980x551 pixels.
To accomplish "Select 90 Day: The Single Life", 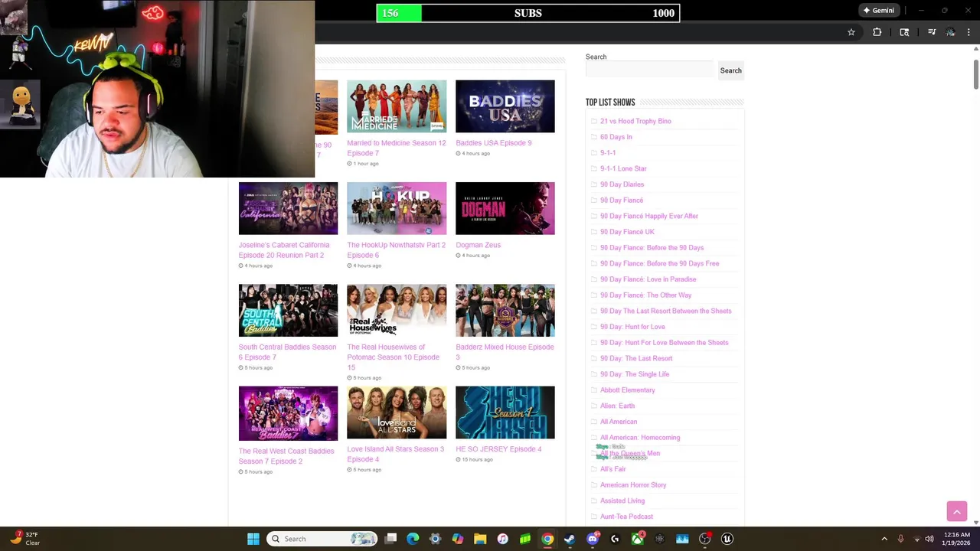I will coord(635,374).
